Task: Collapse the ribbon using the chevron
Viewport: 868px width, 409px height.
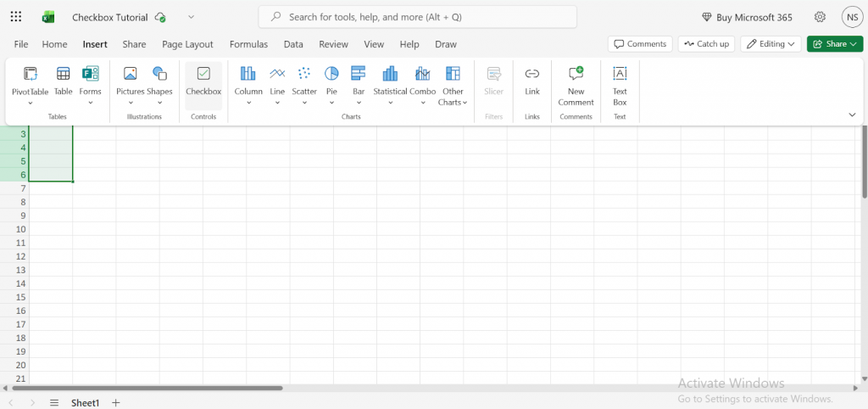Action: click(852, 115)
